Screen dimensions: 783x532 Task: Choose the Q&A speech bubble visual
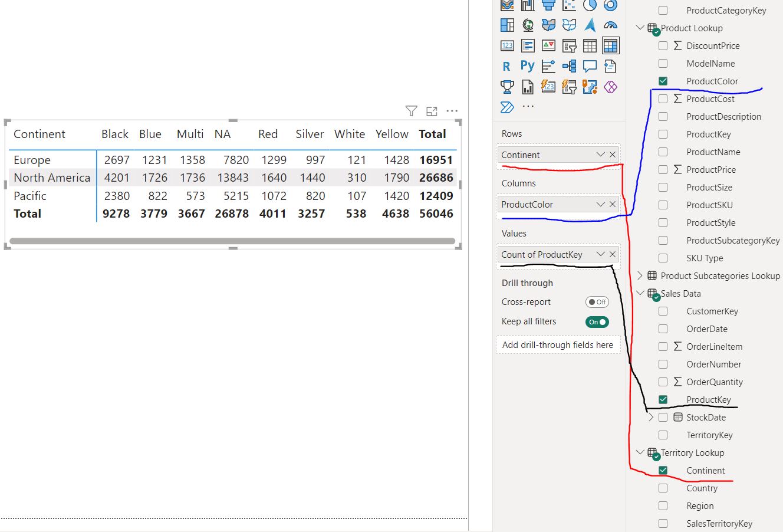click(x=590, y=66)
